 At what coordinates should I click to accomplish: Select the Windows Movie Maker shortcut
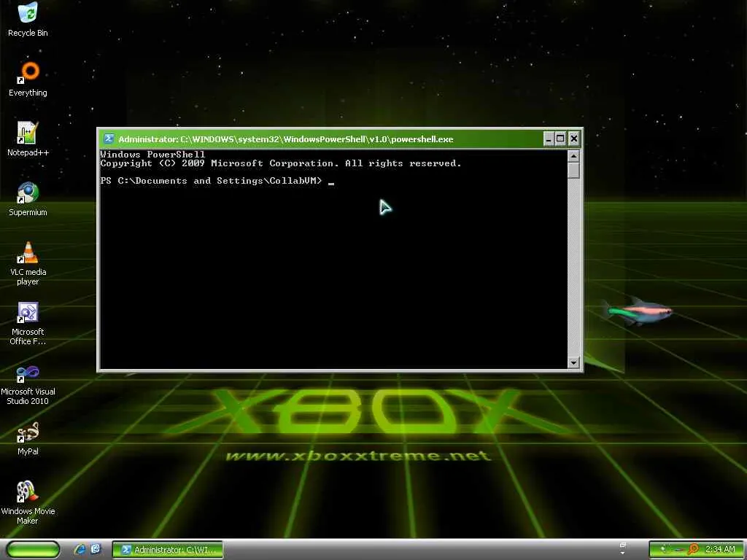[28, 503]
